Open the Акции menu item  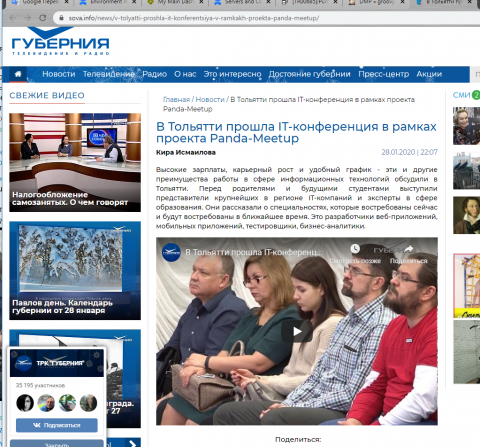429,74
